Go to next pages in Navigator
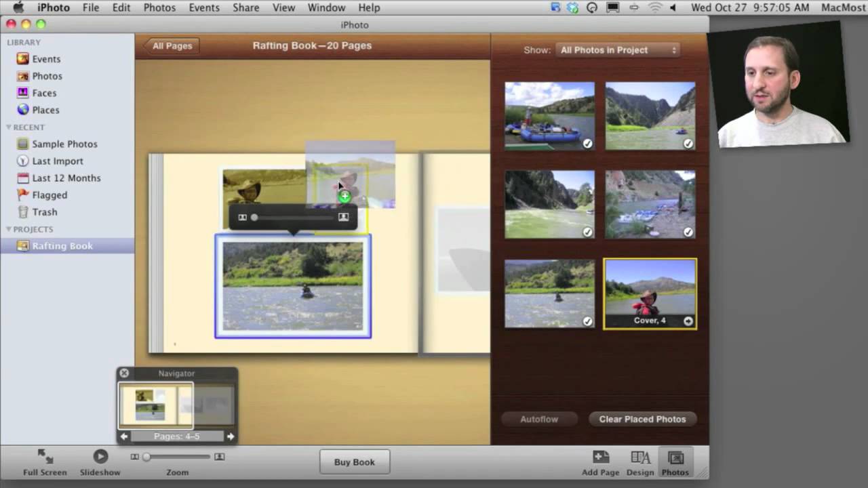The height and width of the screenshot is (488, 868). click(x=231, y=436)
